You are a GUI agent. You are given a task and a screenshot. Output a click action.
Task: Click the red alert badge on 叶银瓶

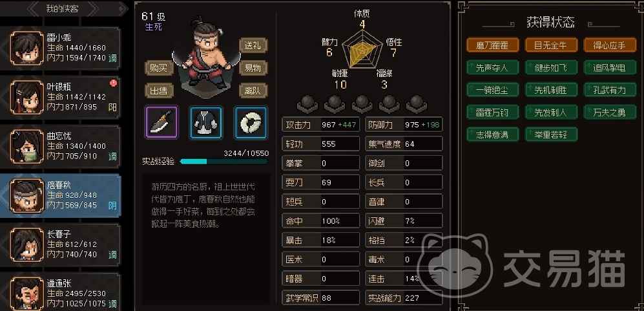tap(113, 83)
